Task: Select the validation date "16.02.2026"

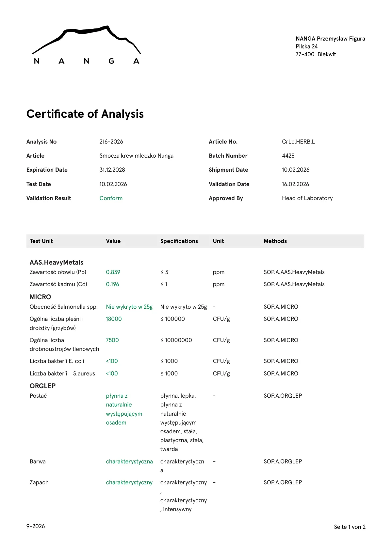Action: [295, 184]
